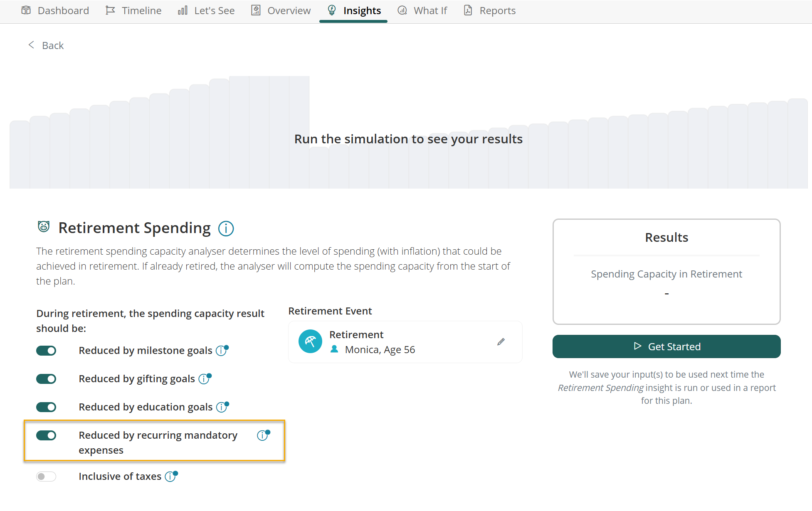Show info for education goals option
812x511 pixels.
(222, 407)
